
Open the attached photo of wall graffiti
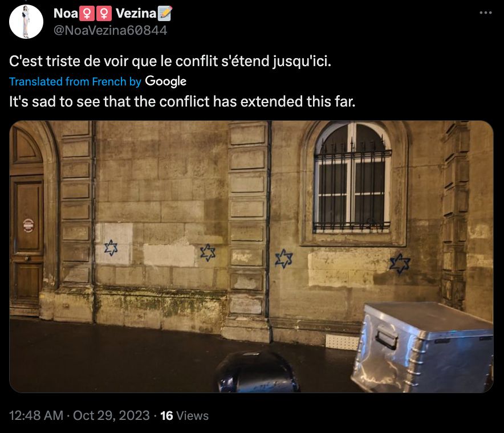251,256
